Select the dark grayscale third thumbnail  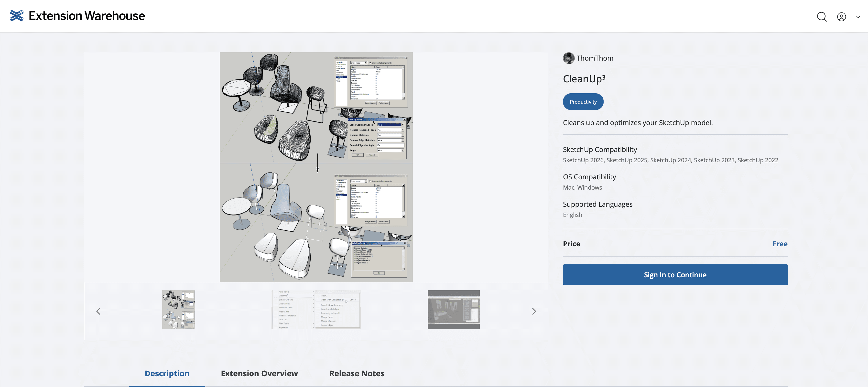point(453,310)
